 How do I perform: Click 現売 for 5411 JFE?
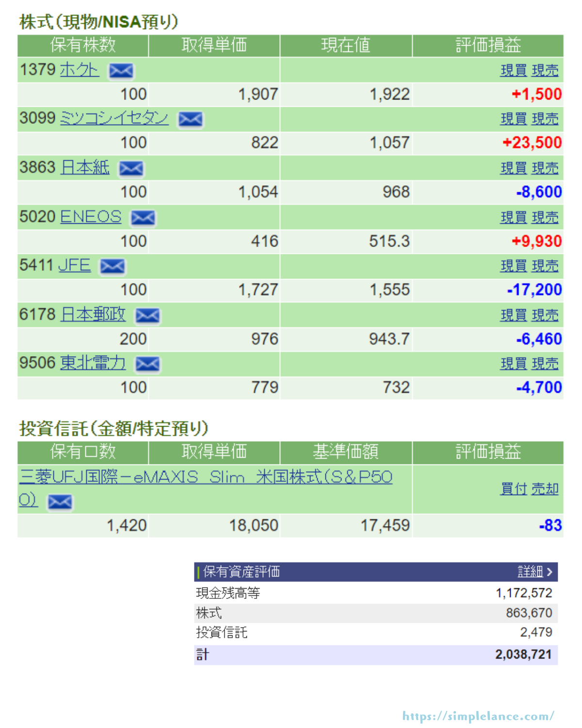[545, 266]
